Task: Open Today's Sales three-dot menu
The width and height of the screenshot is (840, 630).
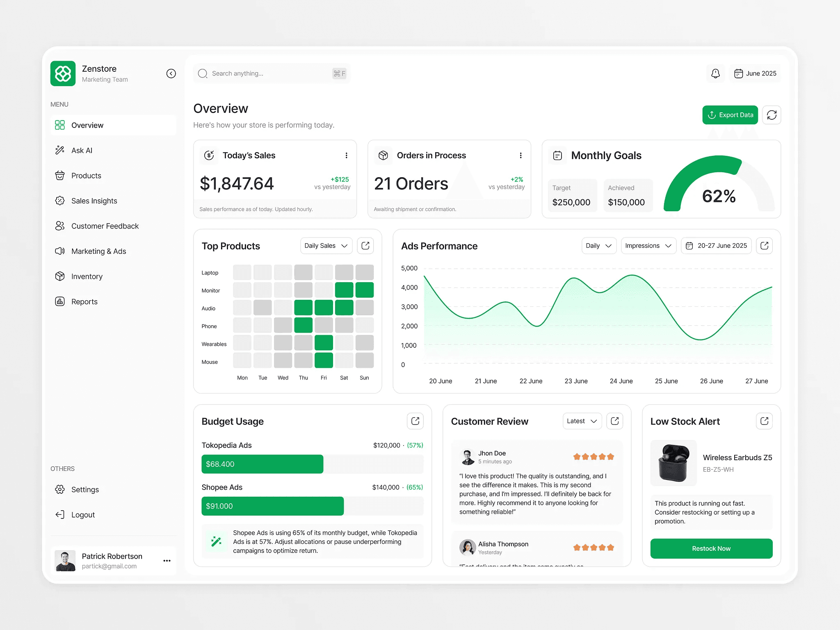Action: 346,155
